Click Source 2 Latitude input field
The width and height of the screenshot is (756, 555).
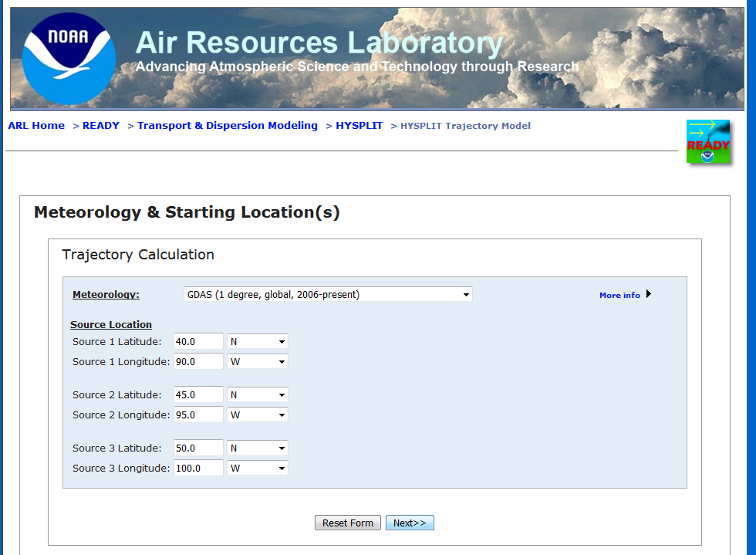point(198,394)
